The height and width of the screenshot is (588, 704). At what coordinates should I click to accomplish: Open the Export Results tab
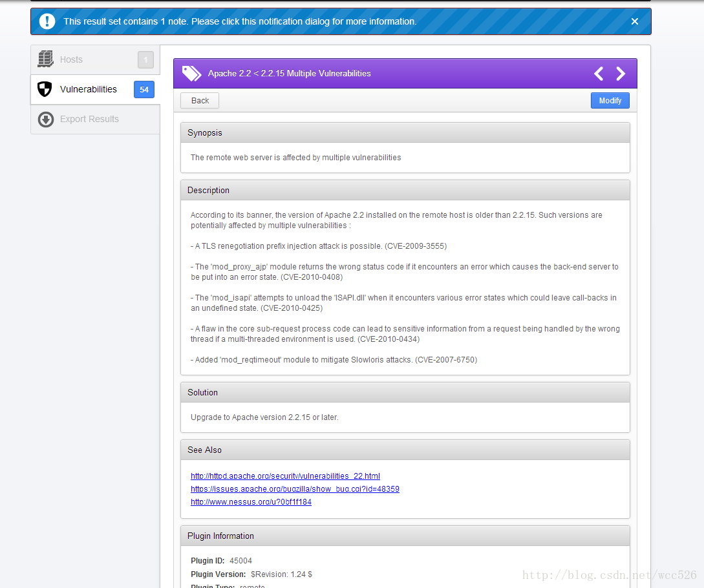point(95,120)
